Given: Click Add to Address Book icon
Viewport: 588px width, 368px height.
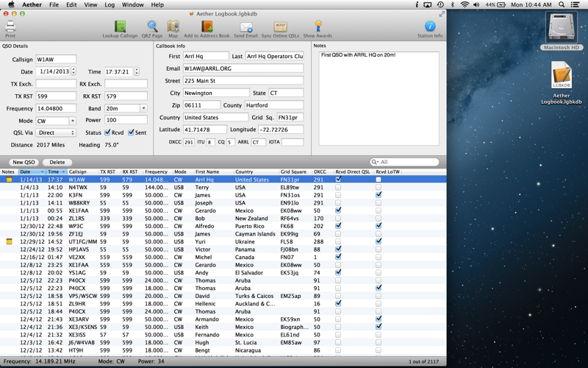Looking at the screenshot, I should click(207, 27).
